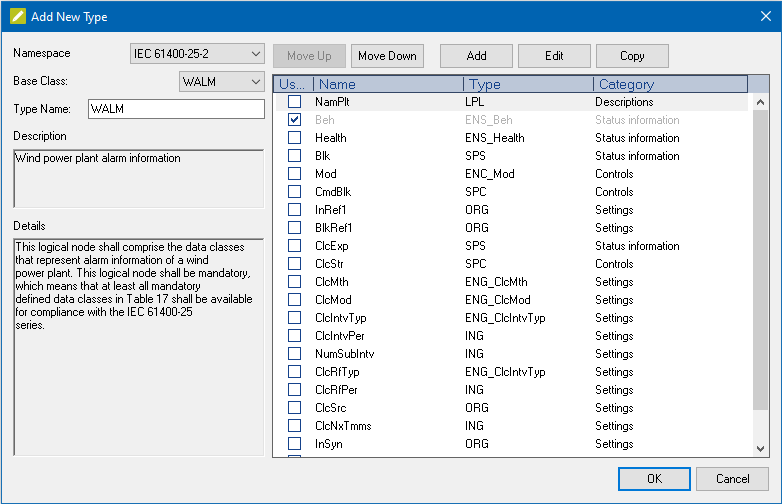This screenshot has height=504, width=782.
Task: Click the list scrollbar up arrow
Action: 760,102
